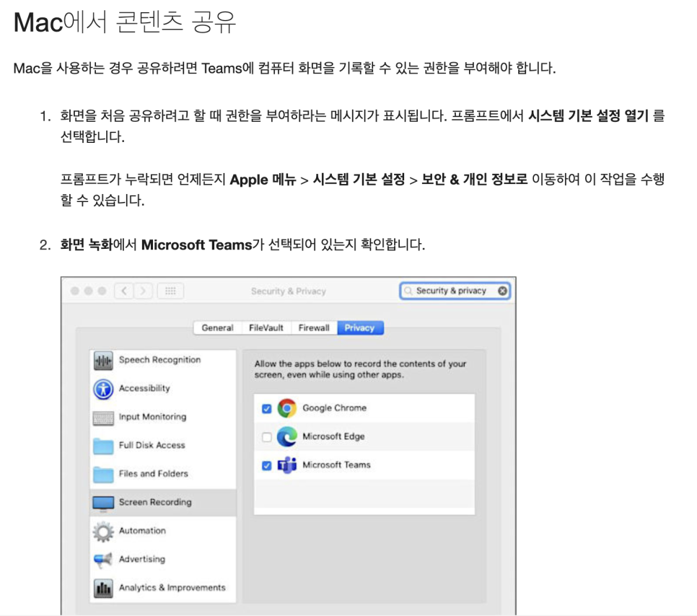
Task: Click the Advertising megaphone icon
Action: click(103, 560)
